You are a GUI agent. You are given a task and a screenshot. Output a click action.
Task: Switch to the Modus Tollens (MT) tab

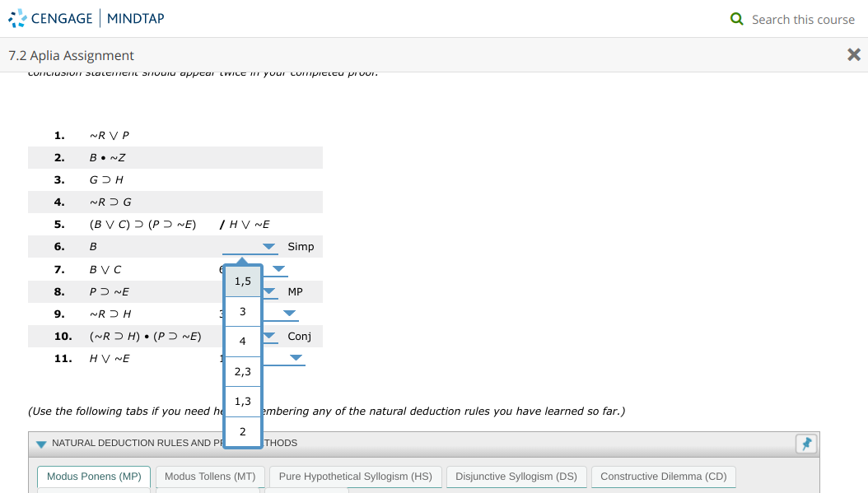click(210, 476)
